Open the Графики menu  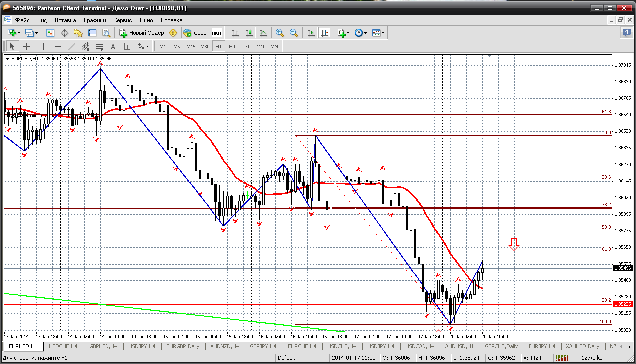(95, 20)
